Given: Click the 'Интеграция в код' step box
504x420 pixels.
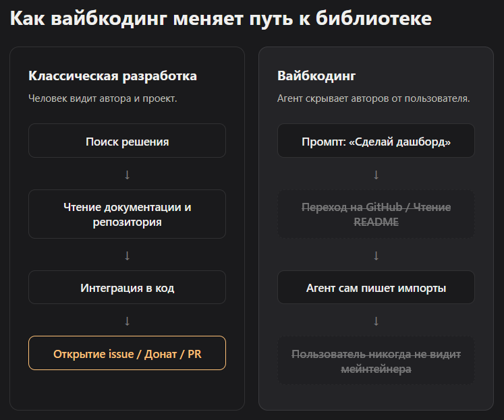Looking at the screenshot, I should (x=127, y=287).
